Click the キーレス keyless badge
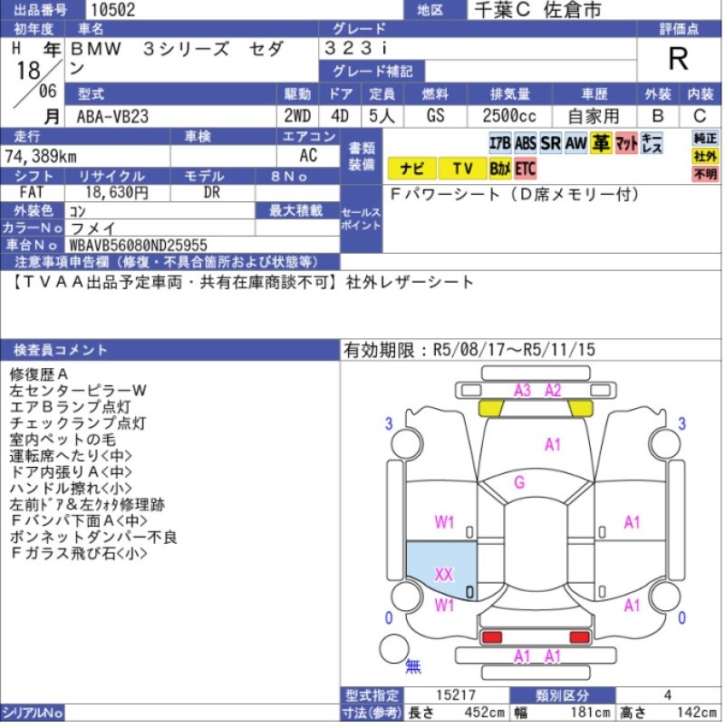The width and height of the screenshot is (725, 728). point(652,143)
